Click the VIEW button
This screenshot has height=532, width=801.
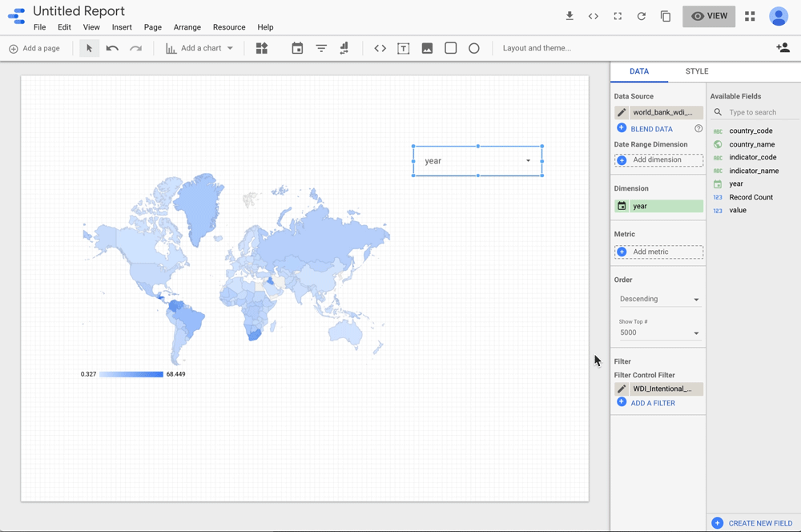(709, 16)
